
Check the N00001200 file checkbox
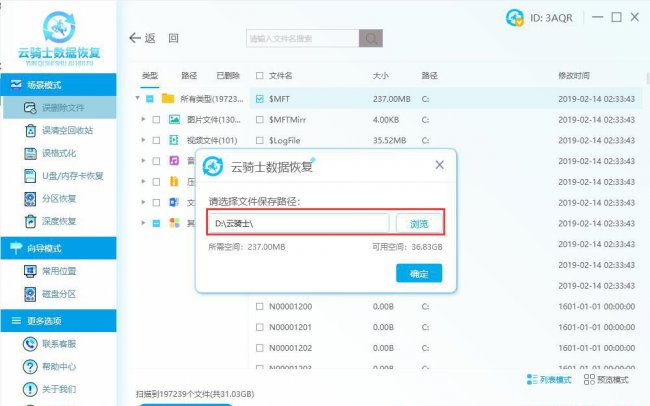[260, 306]
